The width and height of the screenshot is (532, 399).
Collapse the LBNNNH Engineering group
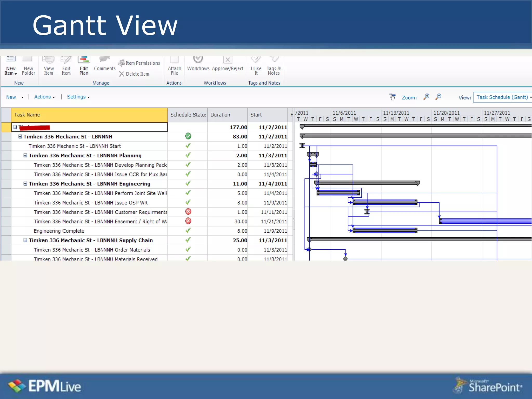(25, 184)
